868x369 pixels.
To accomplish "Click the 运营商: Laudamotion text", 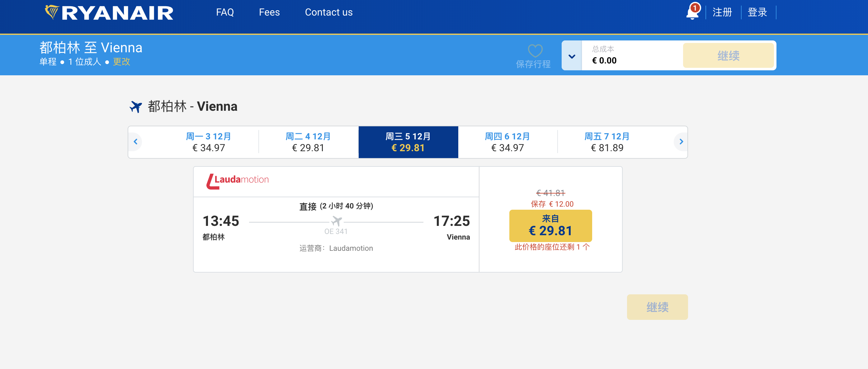I will (336, 249).
